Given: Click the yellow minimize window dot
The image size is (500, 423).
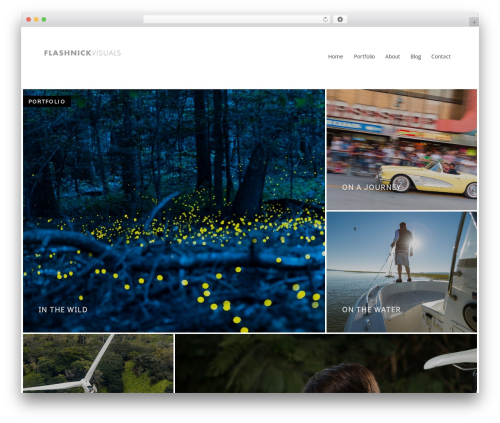Looking at the screenshot, I should click(x=36, y=20).
